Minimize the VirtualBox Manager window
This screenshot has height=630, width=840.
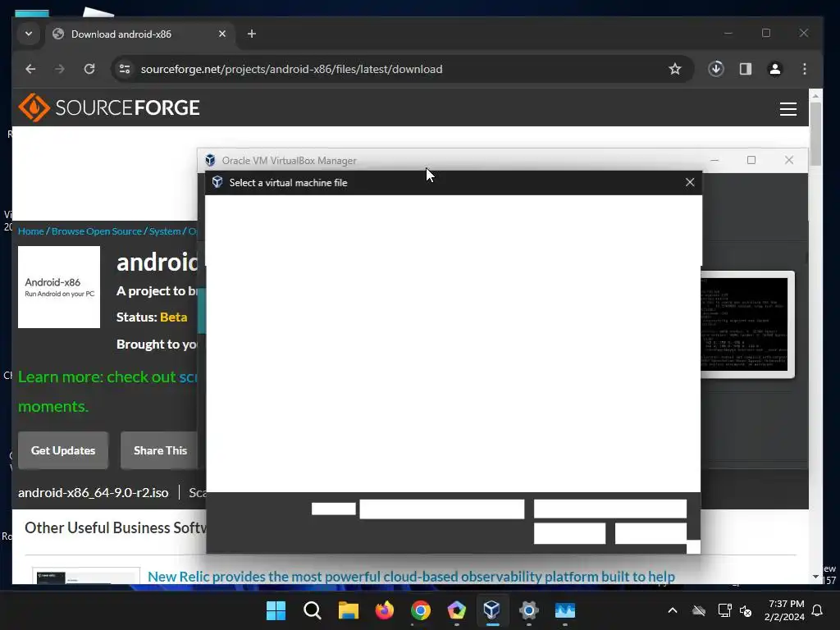[714, 160]
